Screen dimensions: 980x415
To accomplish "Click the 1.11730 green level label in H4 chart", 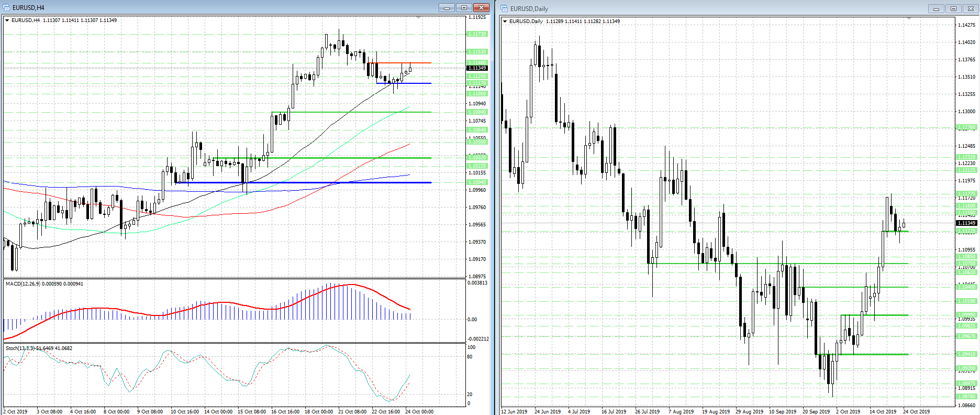I will 477,34.
